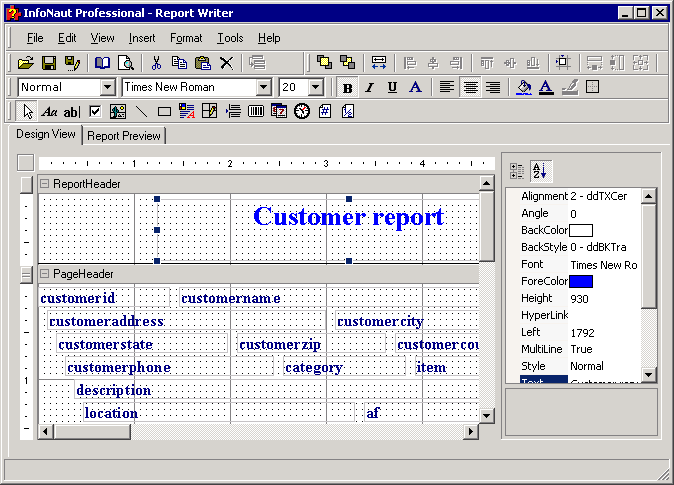Select the rectangle Shape tool
The width and height of the screenshot is (674, 485).
(x=164, y=112)
